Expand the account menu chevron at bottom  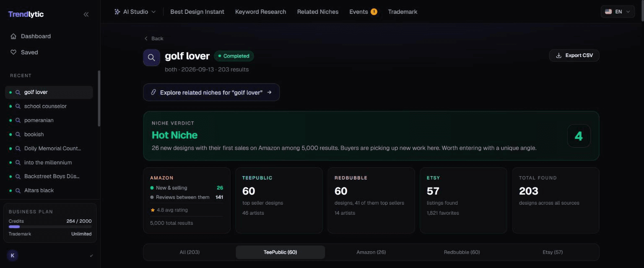click(x=91, y=255)
